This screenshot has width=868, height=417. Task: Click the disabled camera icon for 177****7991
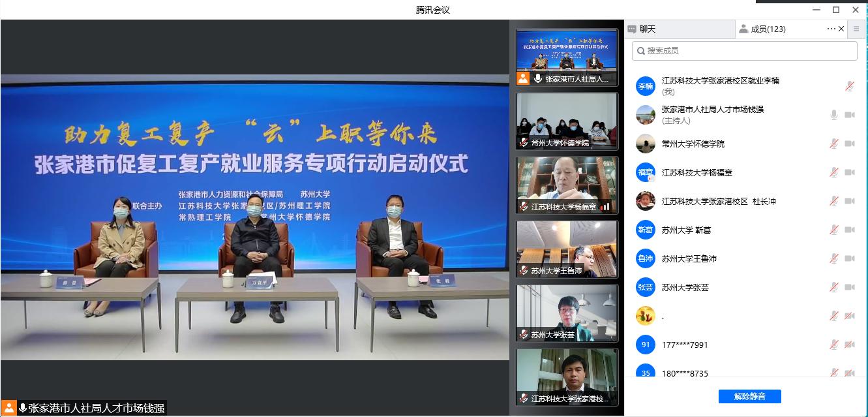[849, 345]
